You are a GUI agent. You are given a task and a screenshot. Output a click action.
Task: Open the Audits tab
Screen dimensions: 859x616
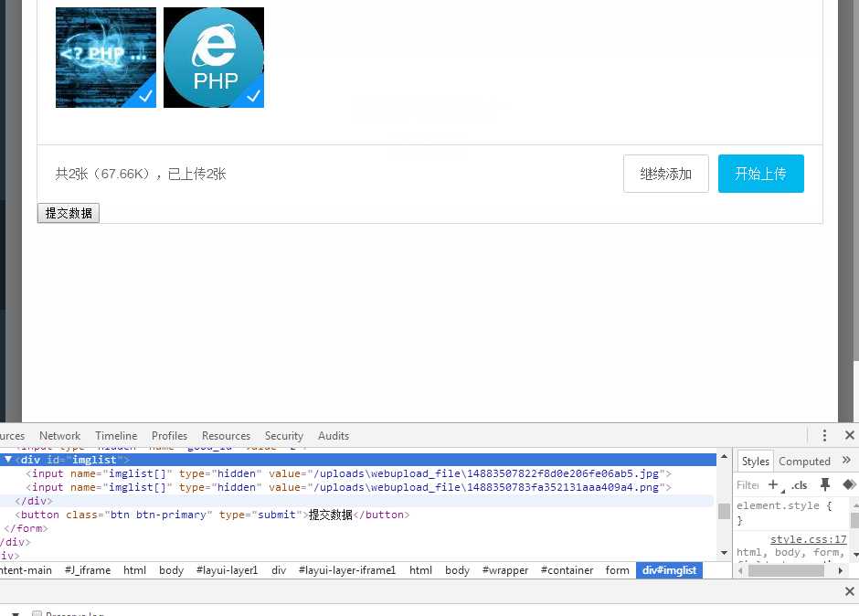(333, 436)
